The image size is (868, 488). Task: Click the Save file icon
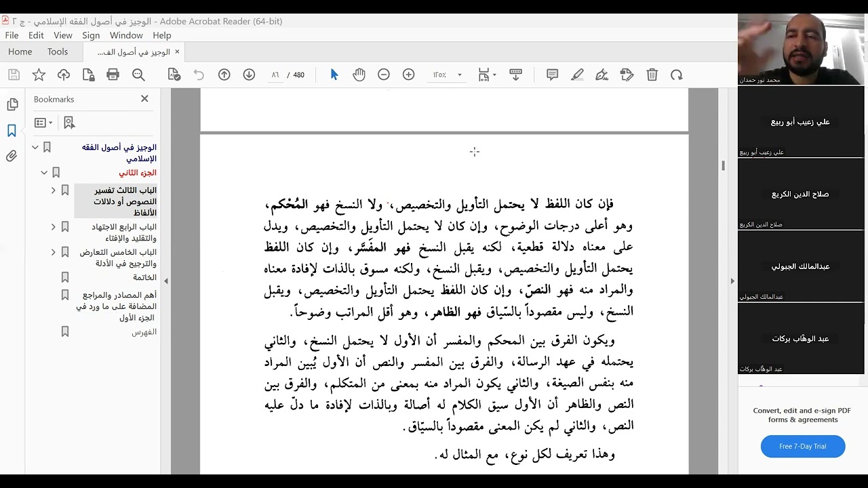(14, 75)
